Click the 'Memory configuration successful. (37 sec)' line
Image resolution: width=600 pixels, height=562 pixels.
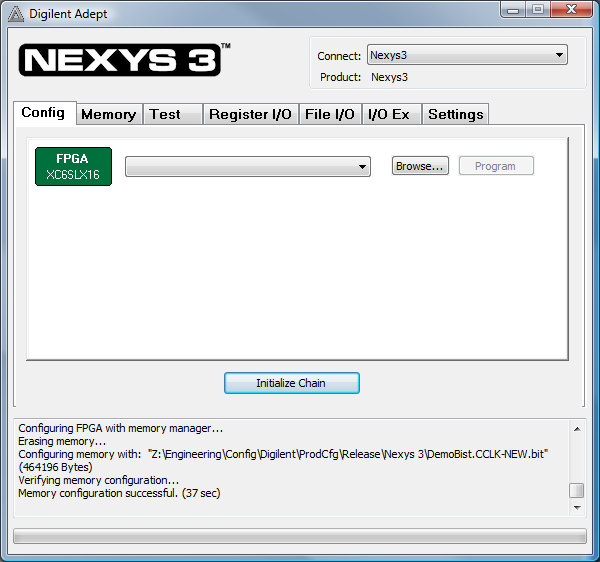119,493
